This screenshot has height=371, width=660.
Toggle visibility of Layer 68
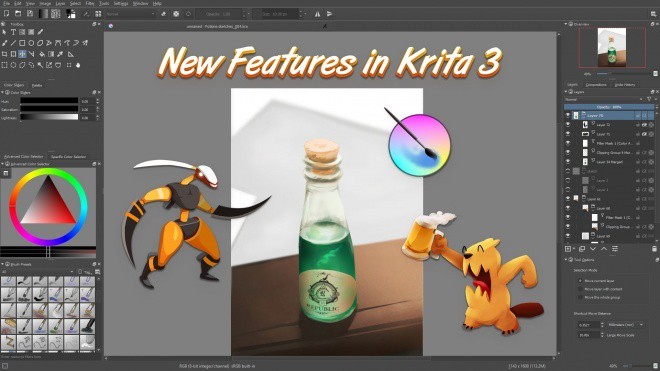coord(568,208)
